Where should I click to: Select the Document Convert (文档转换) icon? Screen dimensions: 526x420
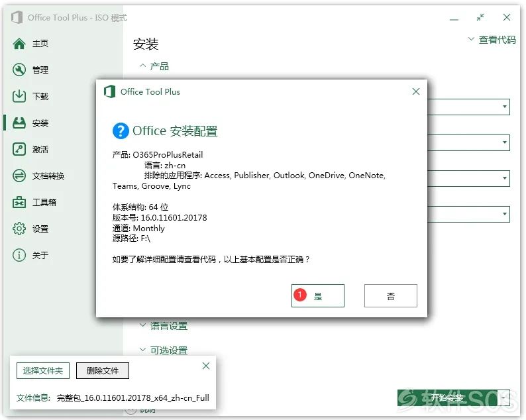pos(19,176)
